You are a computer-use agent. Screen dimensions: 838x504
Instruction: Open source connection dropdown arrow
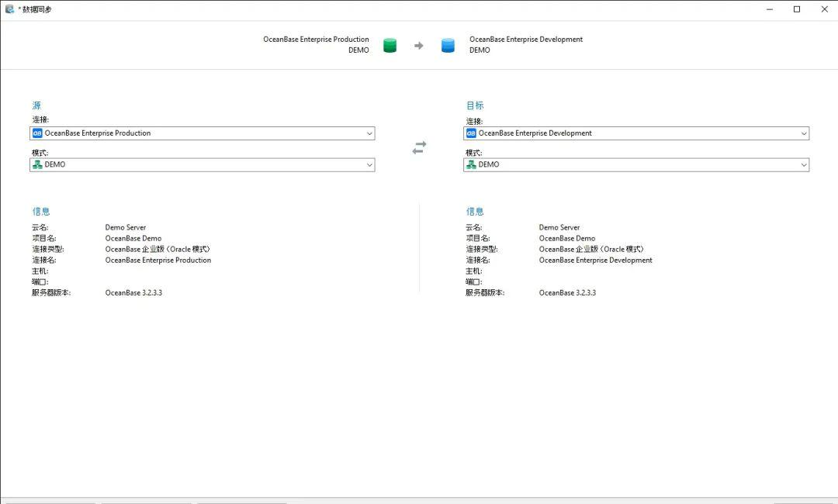tap(369, 133)
